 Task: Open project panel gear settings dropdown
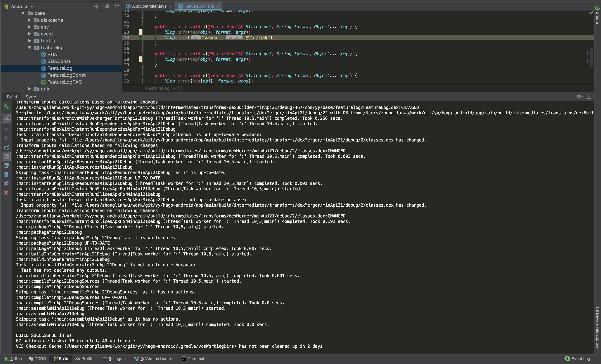pyautogui.click(x=108, y=6)
